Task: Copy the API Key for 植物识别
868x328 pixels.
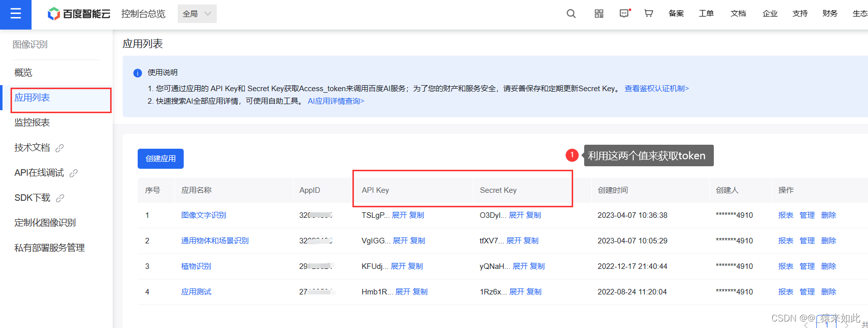Action: (x=415, y=266)
